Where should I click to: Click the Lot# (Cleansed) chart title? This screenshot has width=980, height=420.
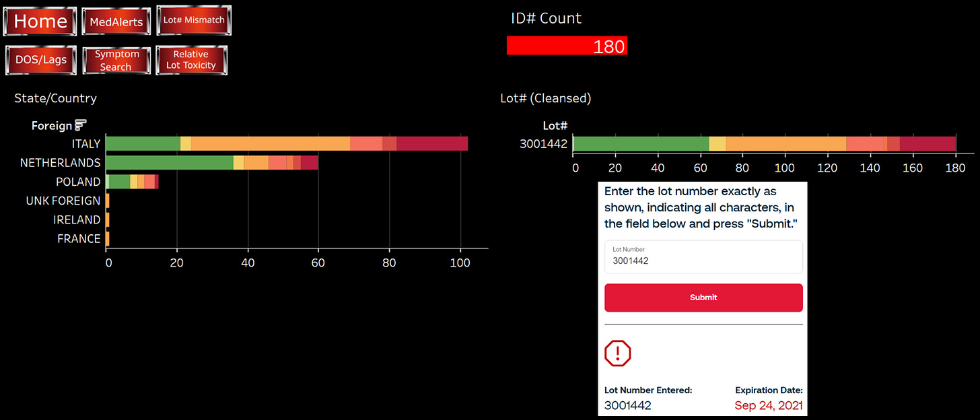pos(546,98)
